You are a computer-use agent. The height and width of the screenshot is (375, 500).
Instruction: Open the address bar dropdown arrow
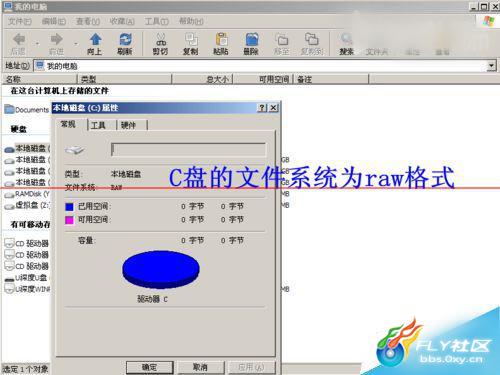(x=491, y=66)
